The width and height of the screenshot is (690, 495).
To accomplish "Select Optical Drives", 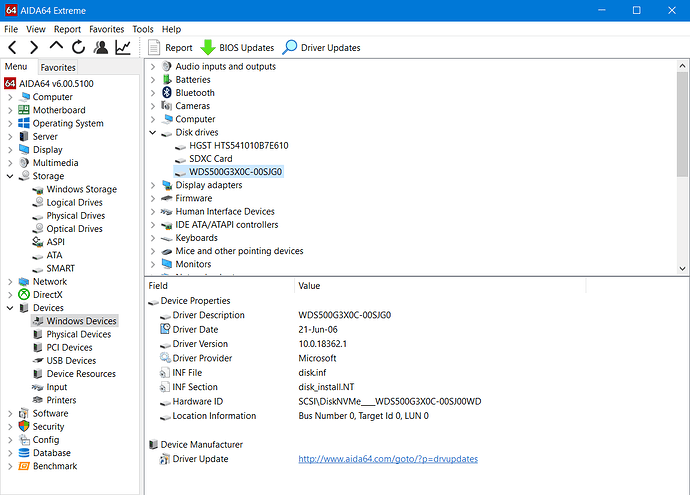I will click(74, 229).
